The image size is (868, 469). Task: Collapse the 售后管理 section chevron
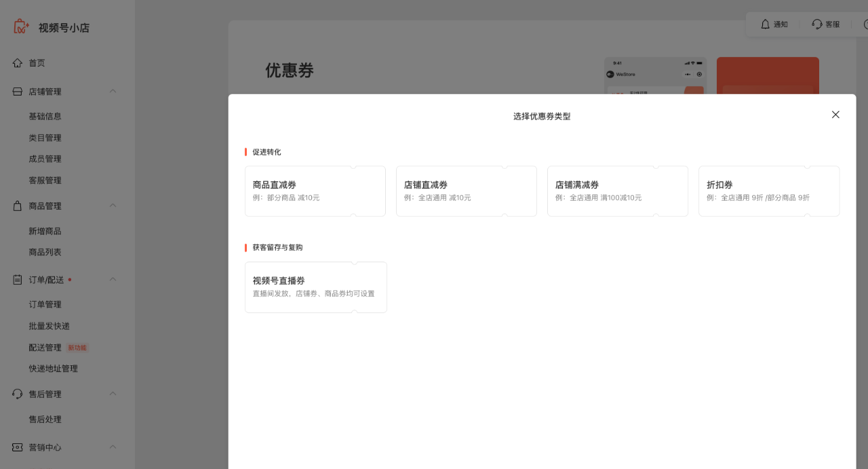pos(113,393)
